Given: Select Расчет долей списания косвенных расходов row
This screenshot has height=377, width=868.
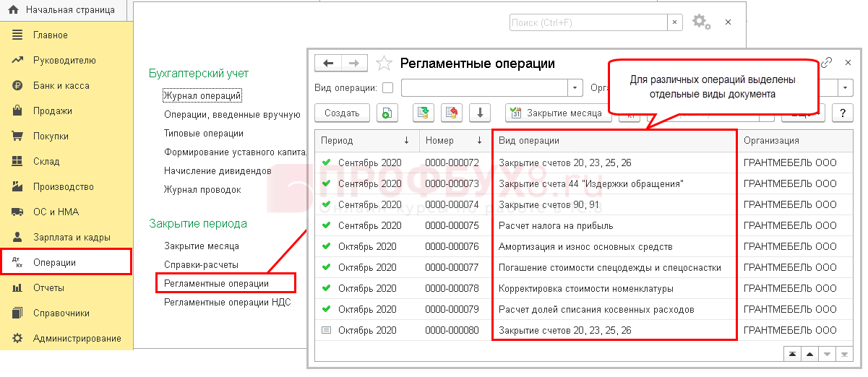Looking at the screenshot, I should point(585,310).
